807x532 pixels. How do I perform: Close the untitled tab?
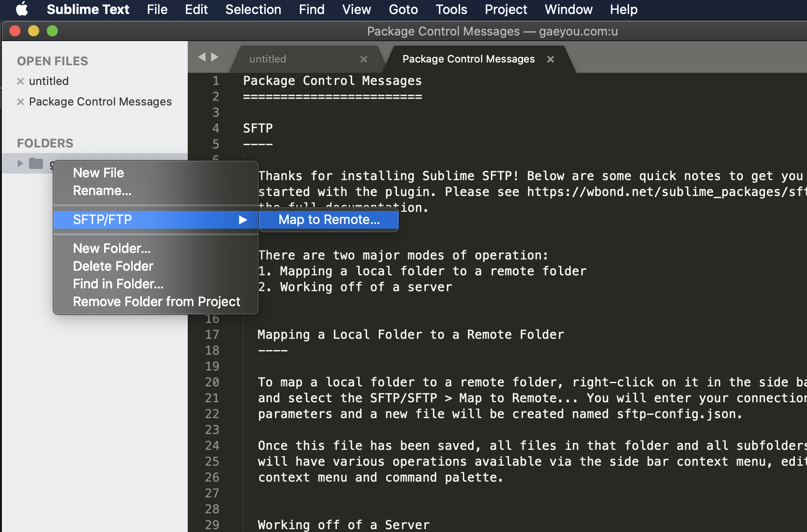click(x=364, y=59)
